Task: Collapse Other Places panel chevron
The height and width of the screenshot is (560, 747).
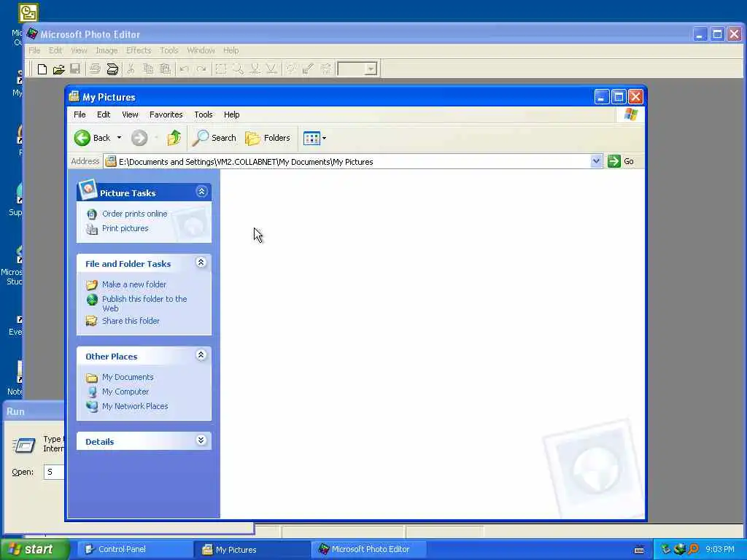Action: [201, 355]
